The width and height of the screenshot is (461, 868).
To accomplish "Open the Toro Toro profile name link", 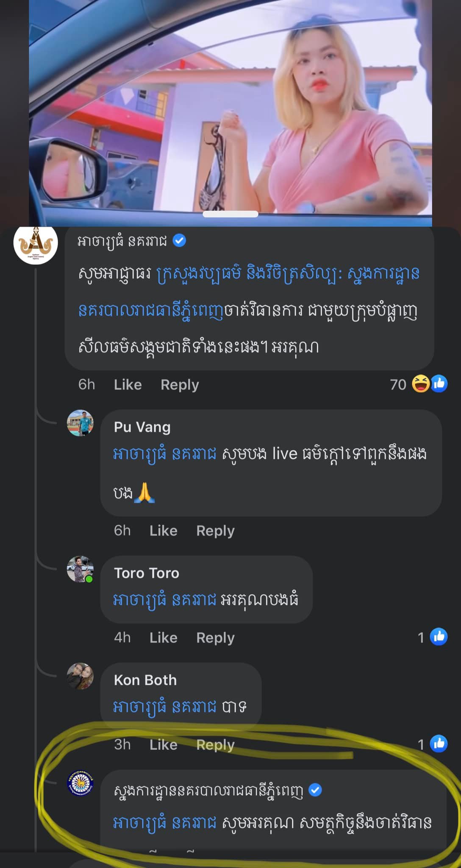I will pyautogui.click(x=147, y=573).
